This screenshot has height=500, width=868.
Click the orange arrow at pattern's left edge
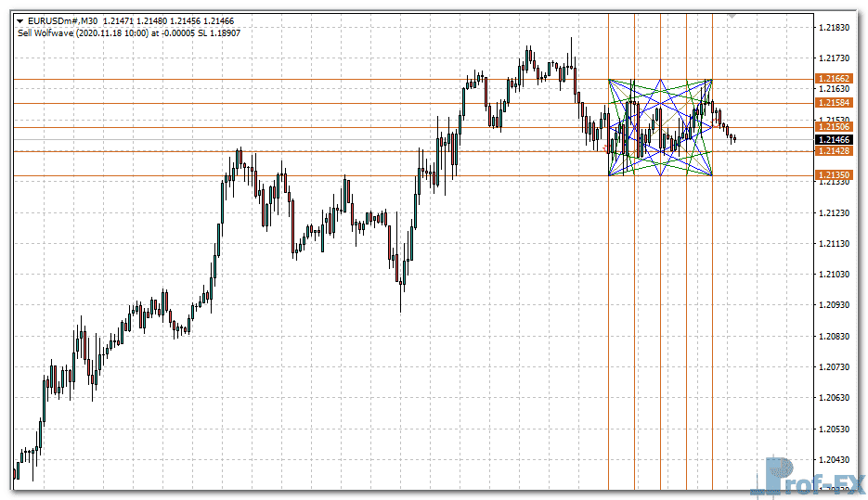605,147
